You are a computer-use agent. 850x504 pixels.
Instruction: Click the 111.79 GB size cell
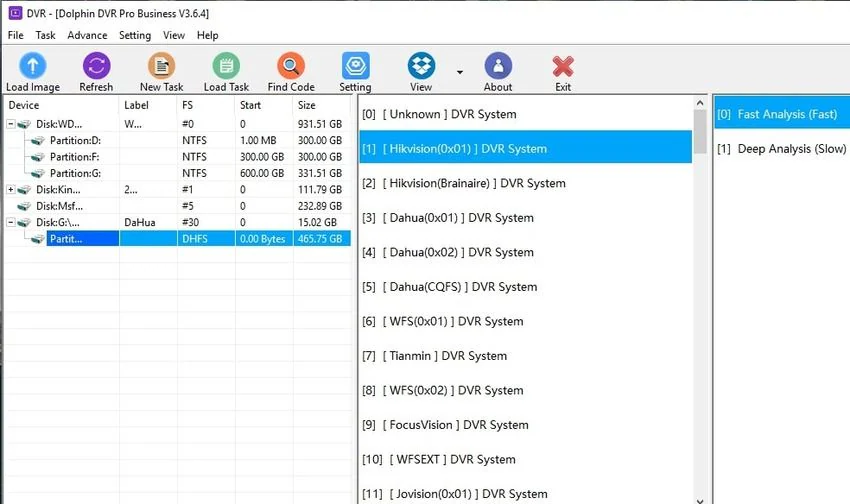(320, 190)
